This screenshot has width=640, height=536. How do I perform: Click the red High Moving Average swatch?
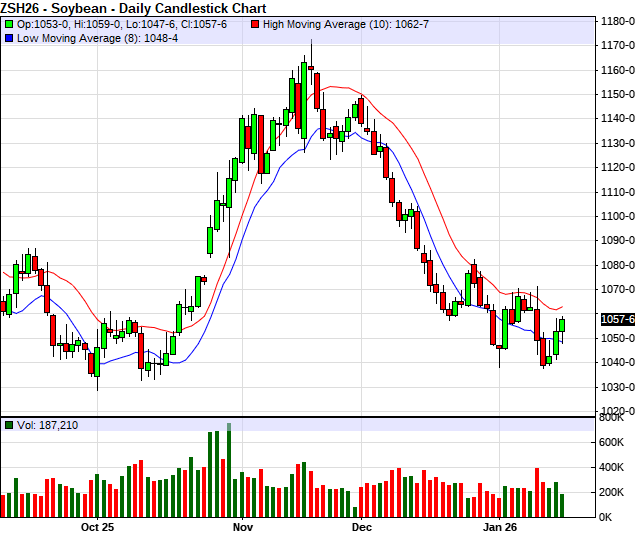tap(256, 23)
